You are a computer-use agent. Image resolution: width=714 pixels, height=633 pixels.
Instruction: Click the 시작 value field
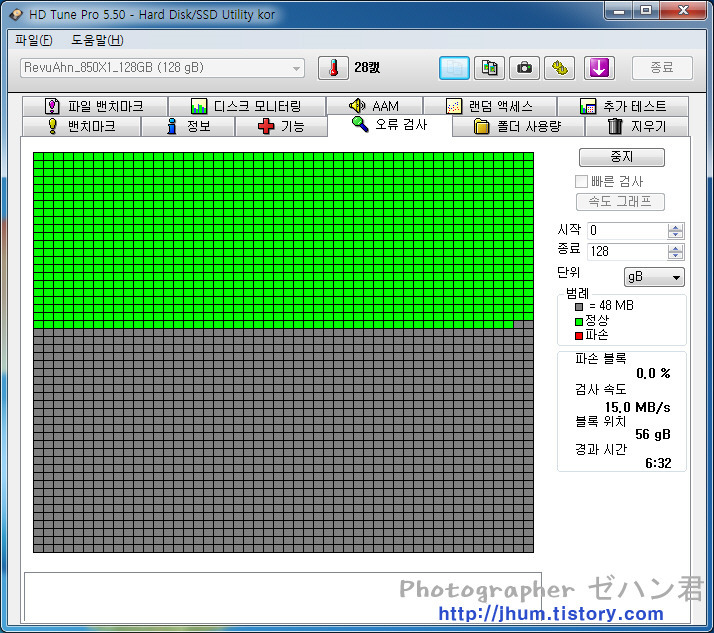tap(627, 230)
